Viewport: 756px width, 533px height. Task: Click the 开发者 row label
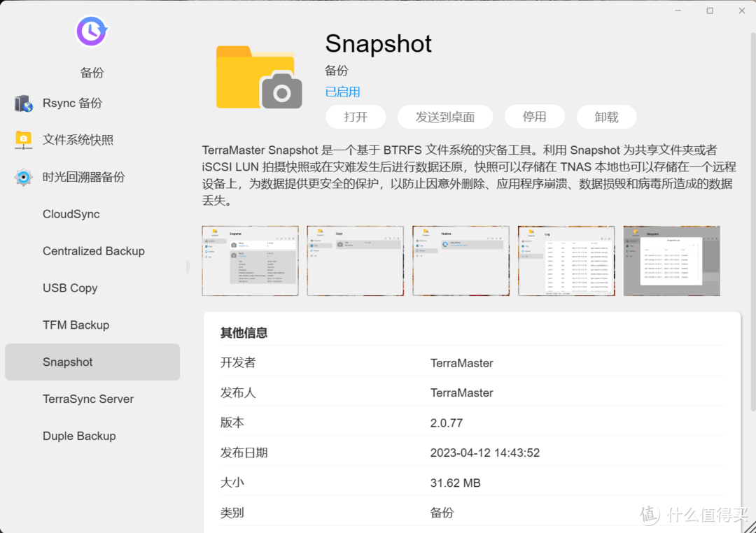pyautogui.click(x=238, y=363)
